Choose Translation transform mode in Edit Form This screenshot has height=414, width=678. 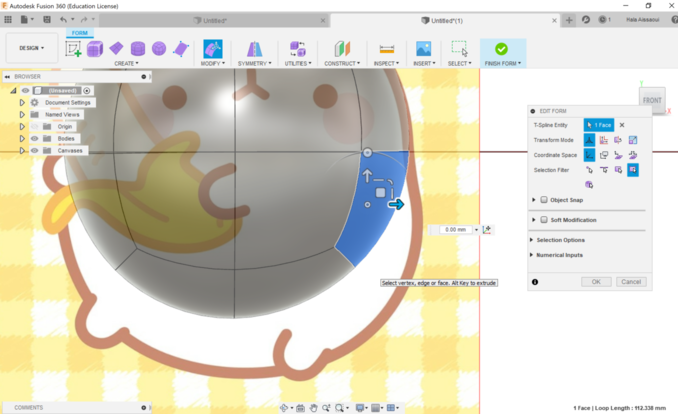click(604, 140)
